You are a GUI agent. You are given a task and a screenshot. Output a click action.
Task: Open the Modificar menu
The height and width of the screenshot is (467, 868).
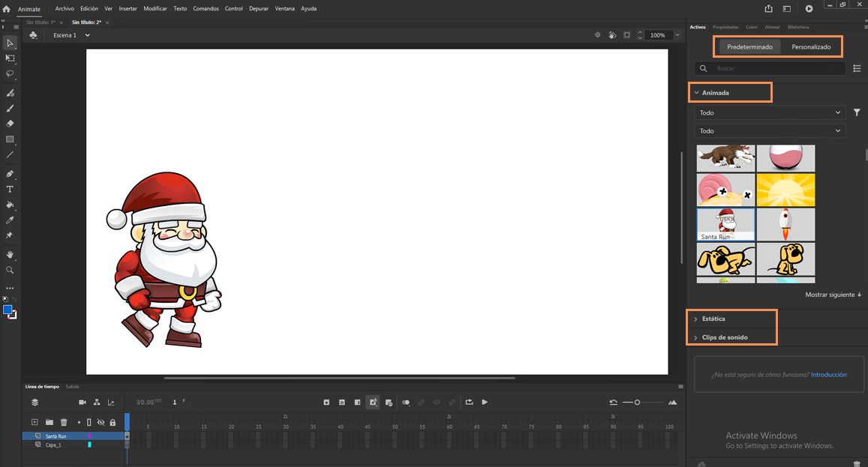(x=155, y=8)
